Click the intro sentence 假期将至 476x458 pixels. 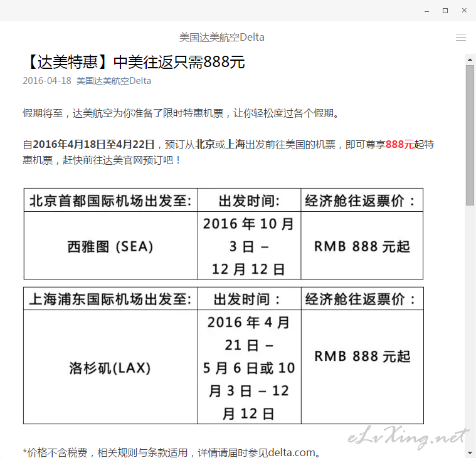point(181,113)
